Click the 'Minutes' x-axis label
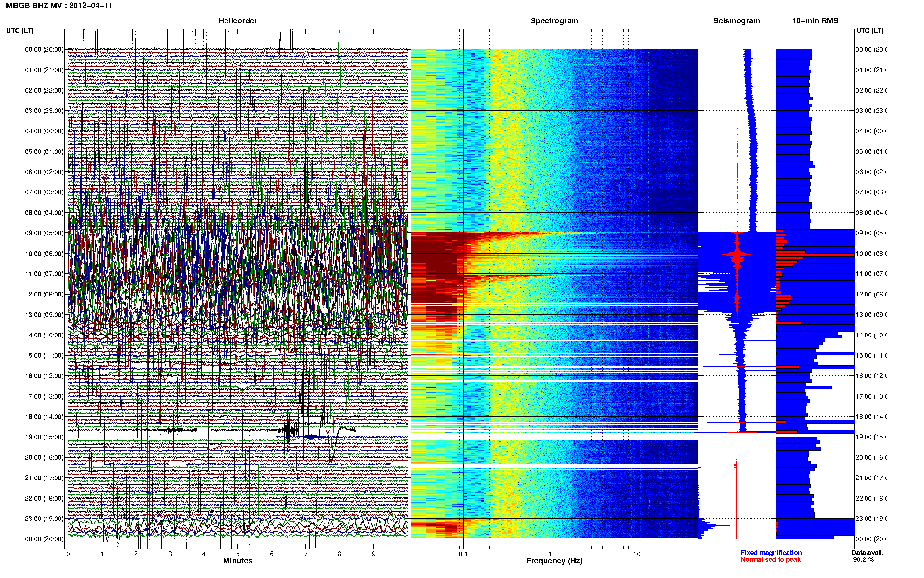The width and height of the screenshot is (924, 578). click(x=237, y=561)
